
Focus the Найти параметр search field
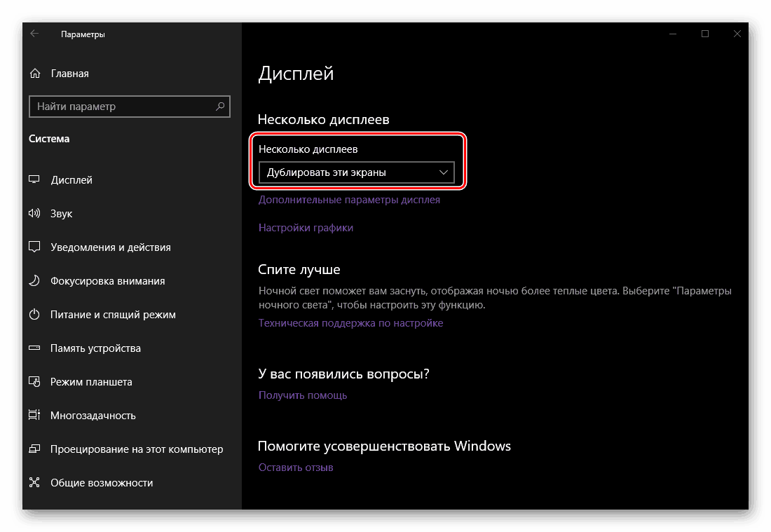coord(130,107)
